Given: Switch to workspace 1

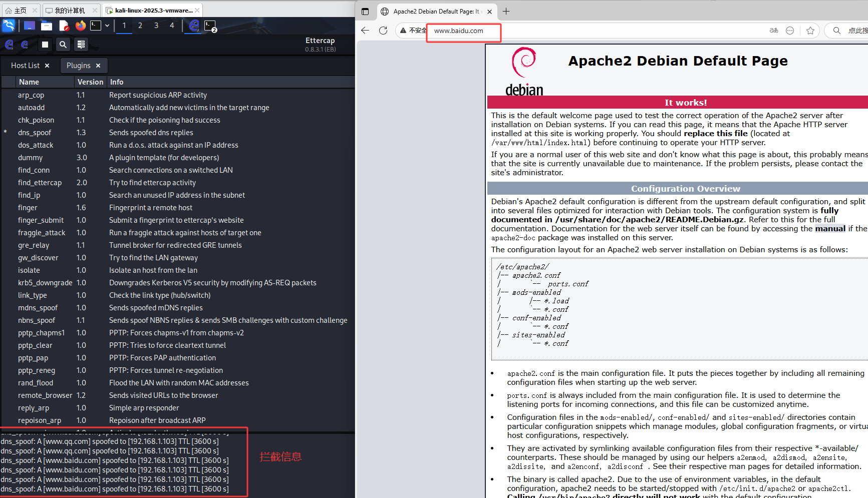Looking at the screenshot, I should coord(124,26).
